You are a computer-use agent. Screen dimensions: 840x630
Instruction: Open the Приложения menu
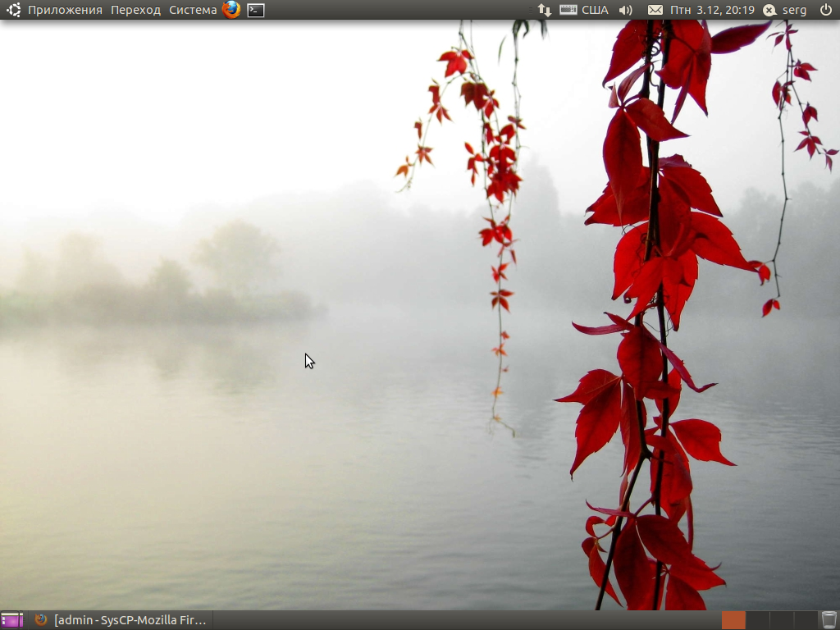65,10
